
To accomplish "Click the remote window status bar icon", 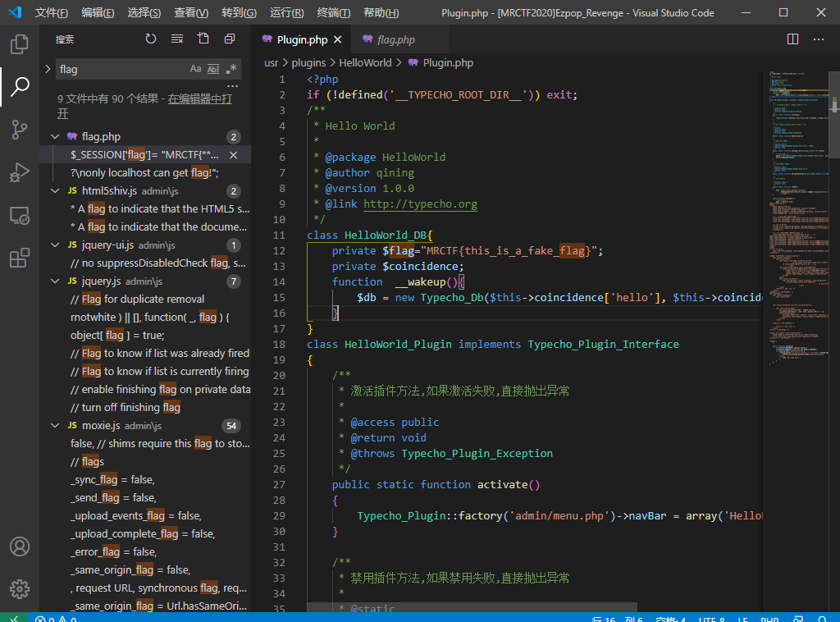I will pyautogui.click(x=14, y=618).
